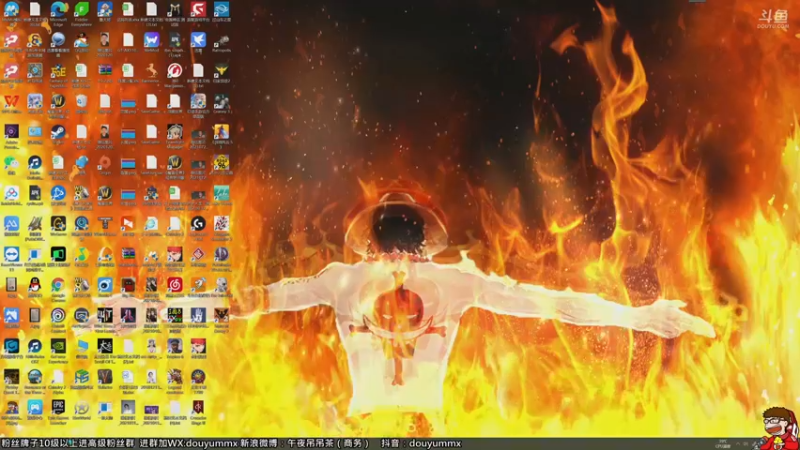Launch Fiddler Everywhere green icon
The image size is (800, 450).
tap(82, 9)
